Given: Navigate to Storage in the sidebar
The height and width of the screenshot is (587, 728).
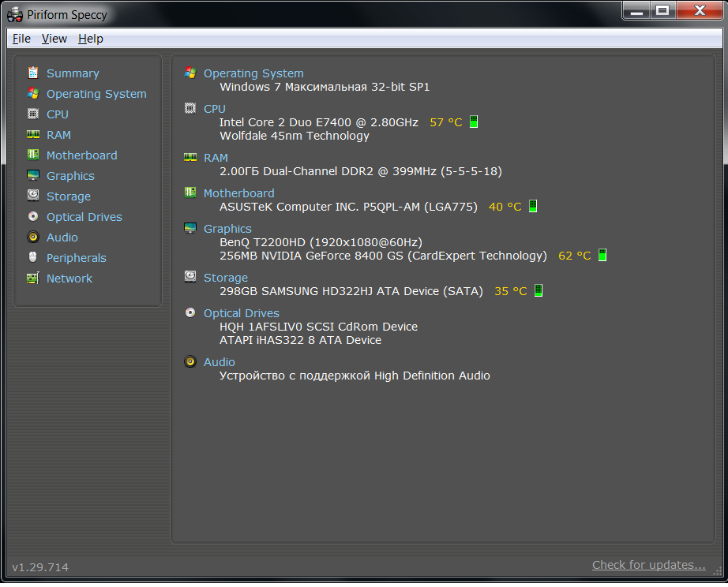Looking at the screenshot, I should pos(69,196).
